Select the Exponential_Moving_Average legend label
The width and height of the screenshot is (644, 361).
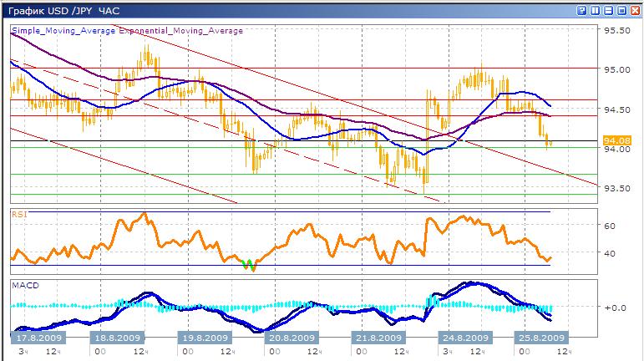[181, 31]
